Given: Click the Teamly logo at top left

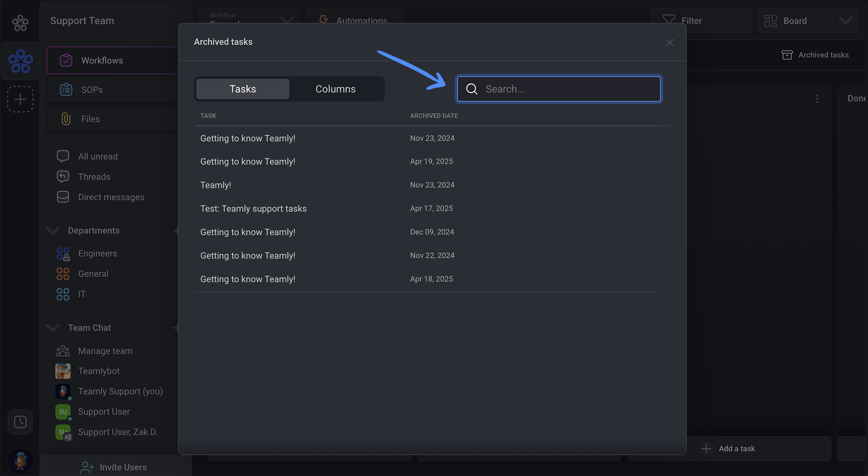Looking at the screenshot, I should pos(20,22).
